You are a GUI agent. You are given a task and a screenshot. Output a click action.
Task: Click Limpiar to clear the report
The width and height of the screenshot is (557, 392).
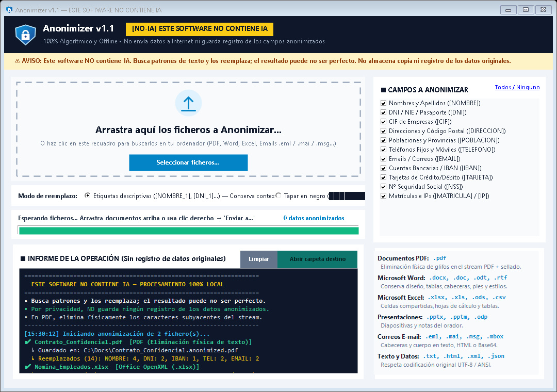click(x=258, y=259)
